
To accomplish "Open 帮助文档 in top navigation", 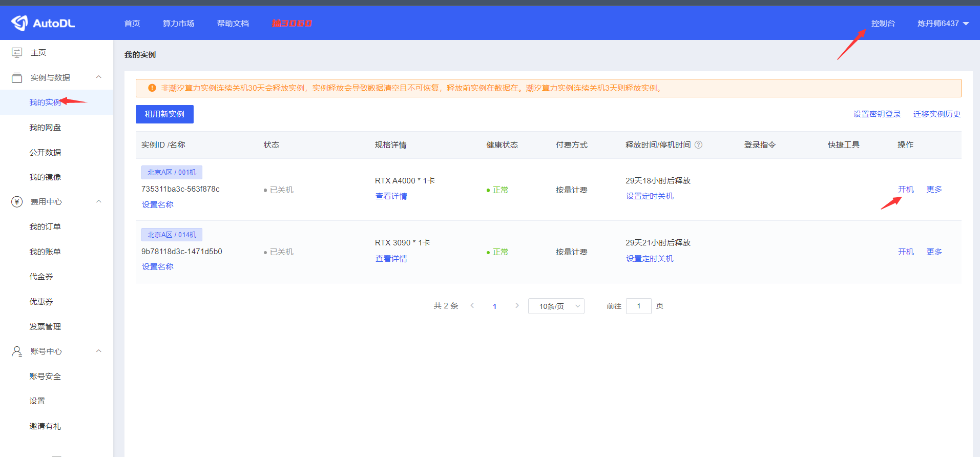I will point(233,24).
